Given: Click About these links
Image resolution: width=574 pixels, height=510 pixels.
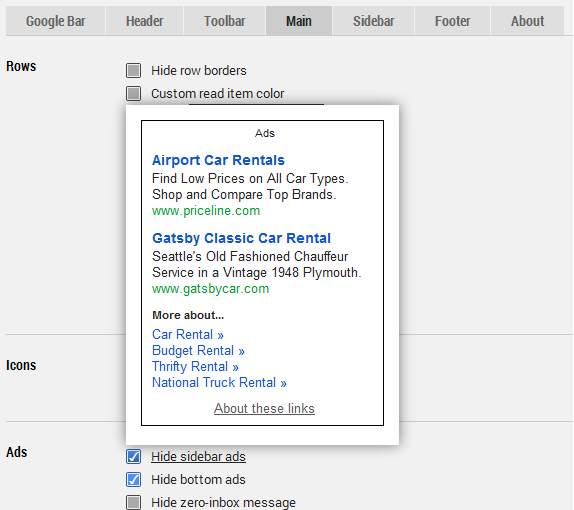Looking at the screenshot, I should point(264,408).
